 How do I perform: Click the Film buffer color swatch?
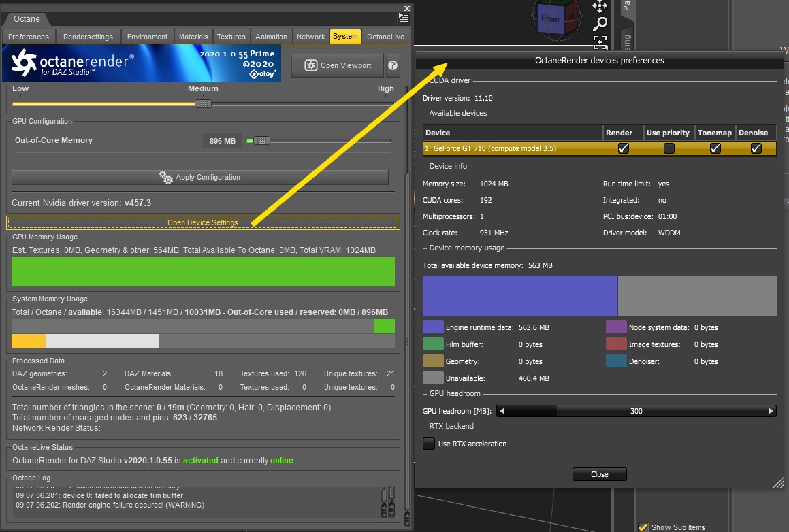[x=433, y=344]
